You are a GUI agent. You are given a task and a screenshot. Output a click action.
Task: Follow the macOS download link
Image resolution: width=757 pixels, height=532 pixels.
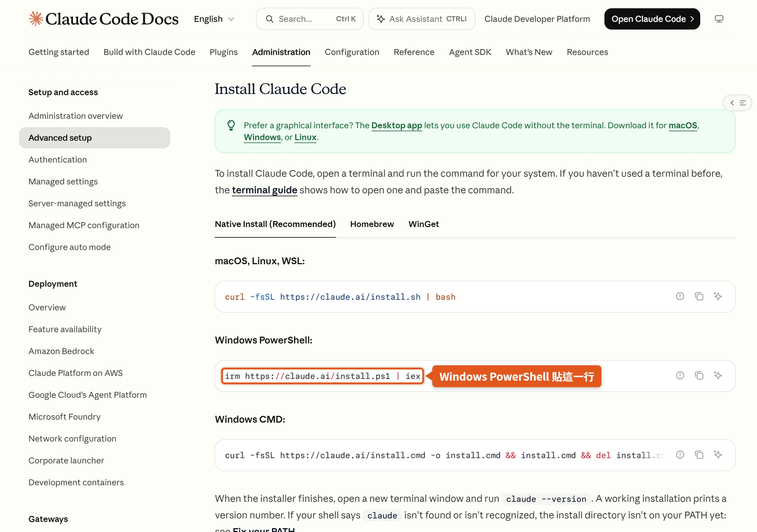[x=683, y=126]
